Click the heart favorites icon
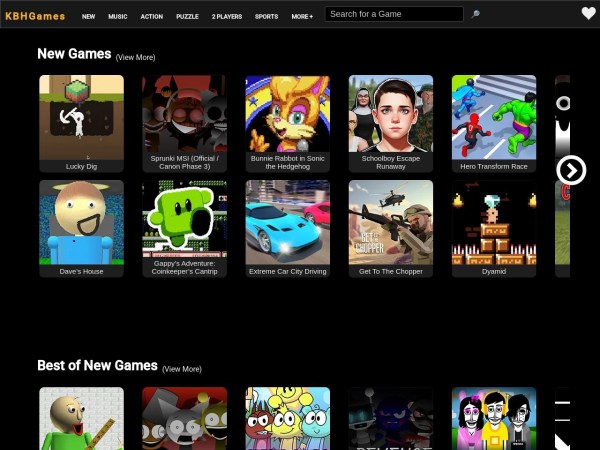600x450 pixels. pyautogui.click(x=588, y=14)
